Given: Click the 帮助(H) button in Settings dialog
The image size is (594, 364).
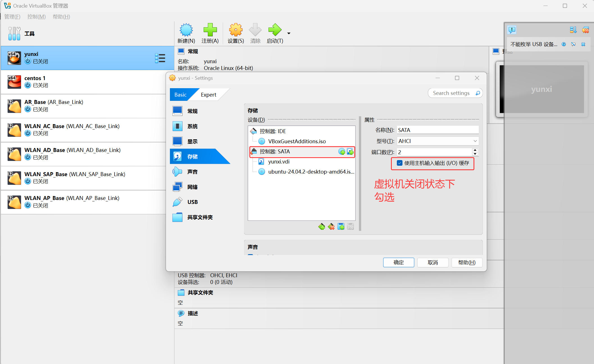Looking at the screenshot, I should (467, 262).
